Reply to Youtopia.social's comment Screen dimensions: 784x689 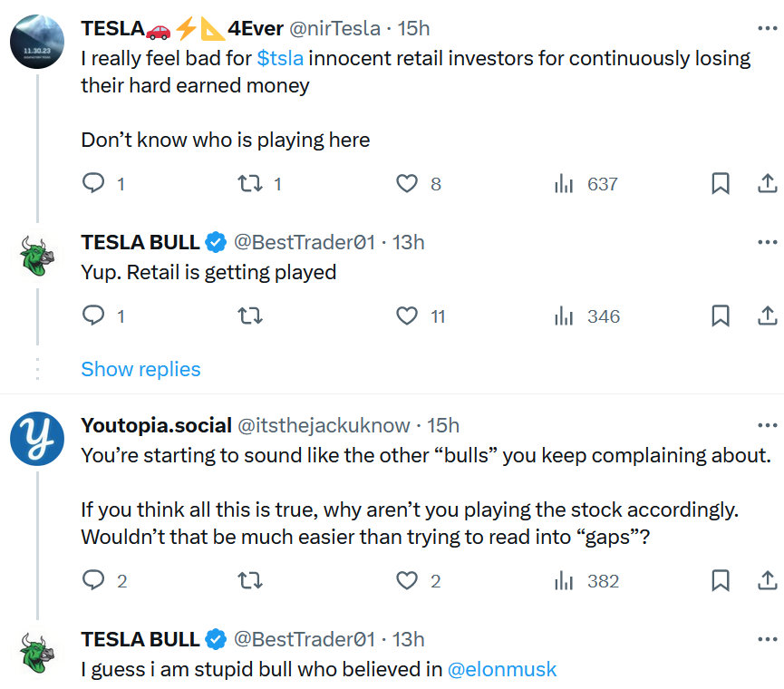[92, 580]
